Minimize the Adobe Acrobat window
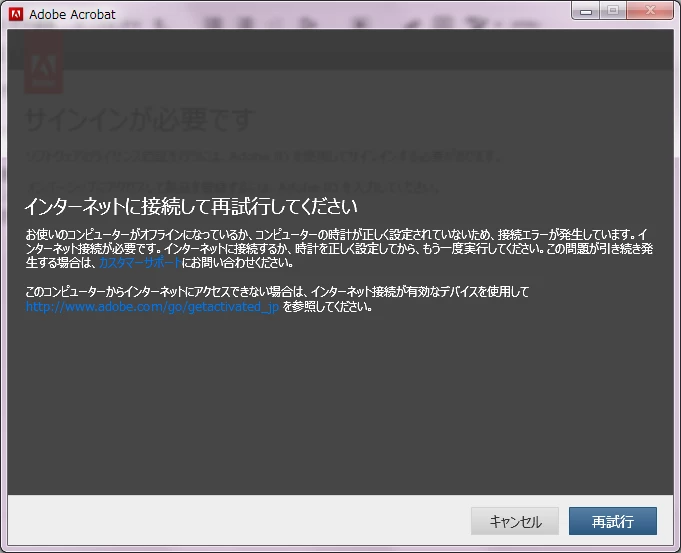The width and height of the screenshot is (681, 553). point(586,10)
